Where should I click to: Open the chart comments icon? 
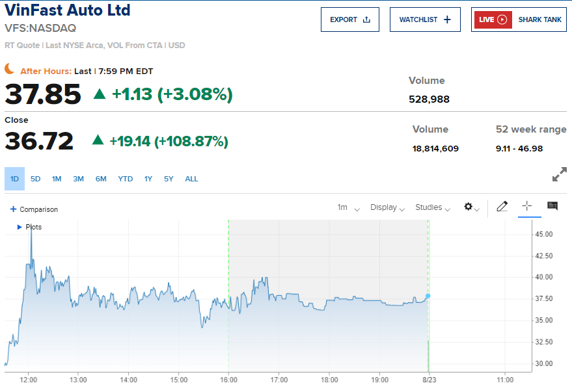click(x=552, y=207)
